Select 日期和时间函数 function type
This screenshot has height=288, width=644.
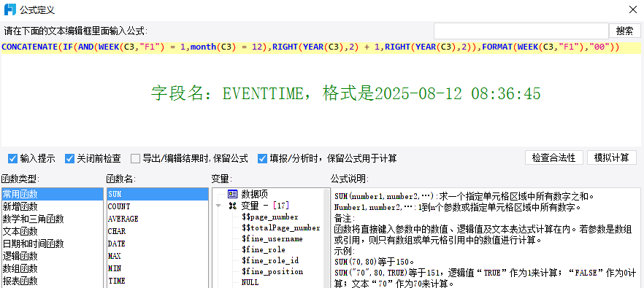click(x=52, y=244)
